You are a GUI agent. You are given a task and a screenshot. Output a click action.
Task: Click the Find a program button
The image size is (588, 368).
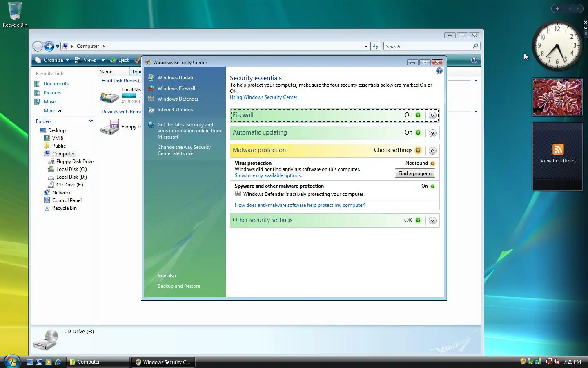coord(415,173)
